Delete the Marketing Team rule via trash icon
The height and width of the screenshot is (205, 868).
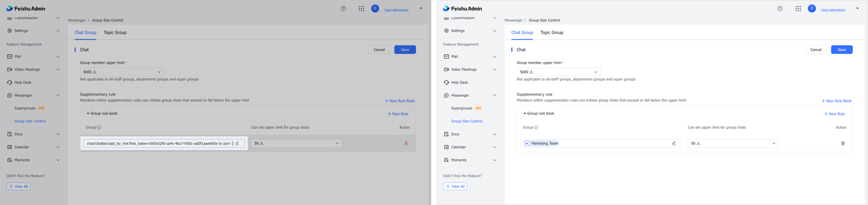point(843,143)
